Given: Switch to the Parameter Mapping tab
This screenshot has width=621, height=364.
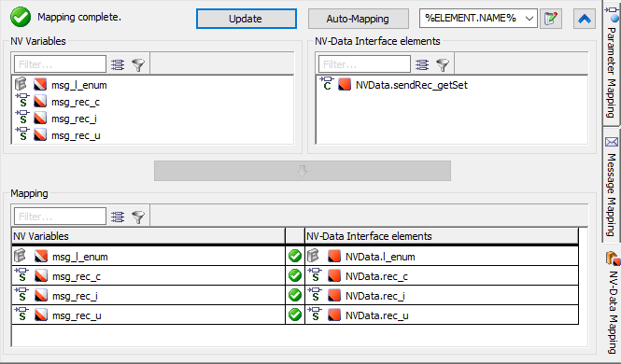Looking at the screenshot, I should (x=612, y=63).
